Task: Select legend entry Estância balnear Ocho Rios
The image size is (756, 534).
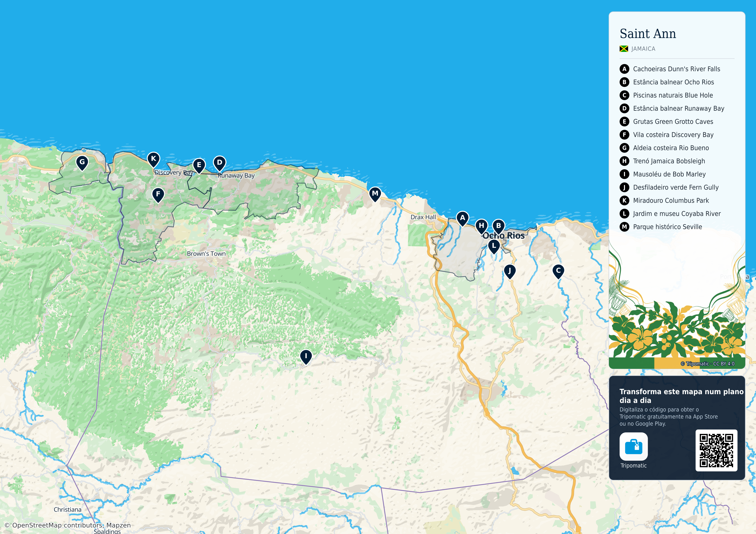Action: click(x=667, y=82)
